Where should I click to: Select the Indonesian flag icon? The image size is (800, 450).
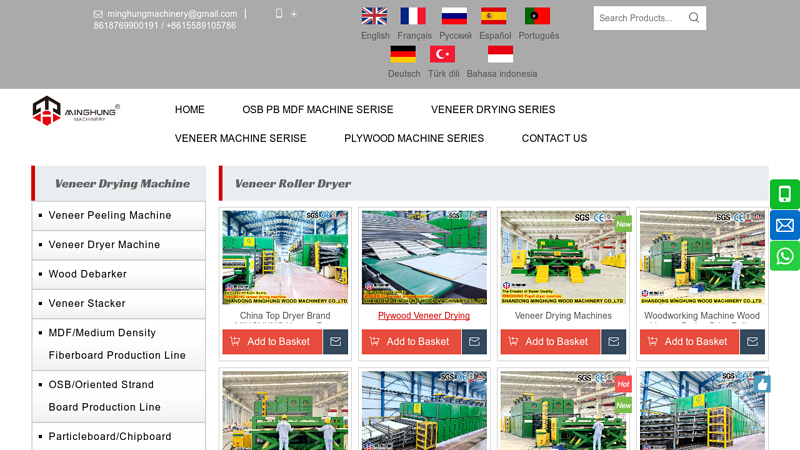point(501,54)
